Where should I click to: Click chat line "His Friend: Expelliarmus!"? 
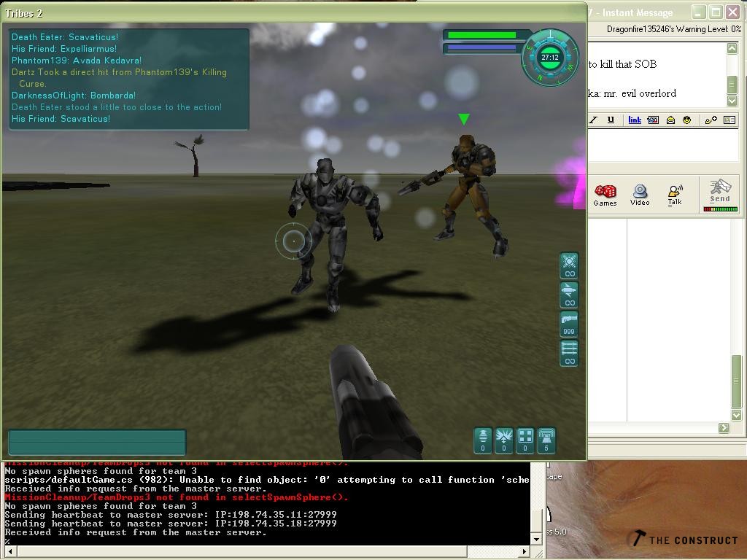[x=64, y=49]
